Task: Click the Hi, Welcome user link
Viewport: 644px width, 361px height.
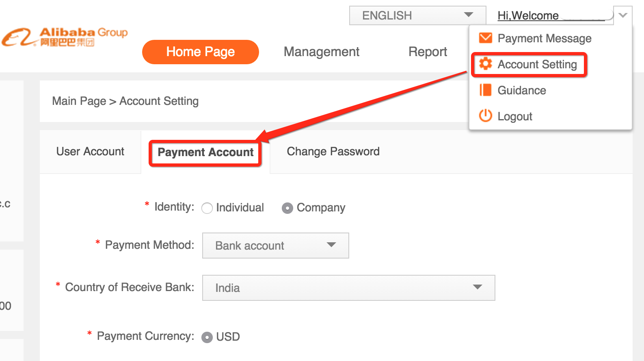Action: 528,16
